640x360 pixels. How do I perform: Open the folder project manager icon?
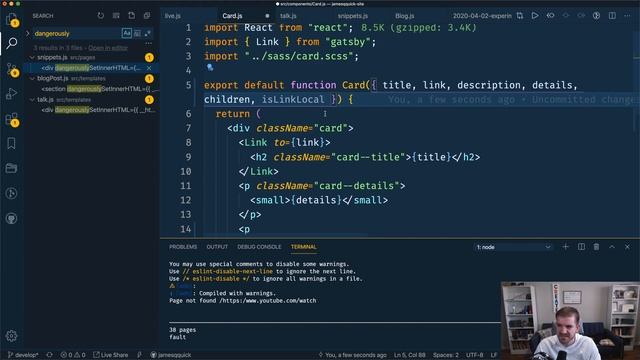coord(11,168)
